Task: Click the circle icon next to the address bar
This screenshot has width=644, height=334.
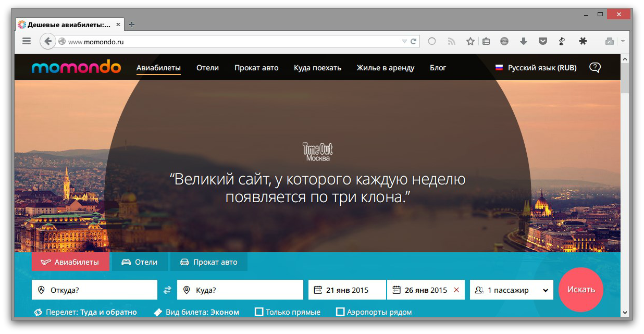Action: click(x=432, y=41)
